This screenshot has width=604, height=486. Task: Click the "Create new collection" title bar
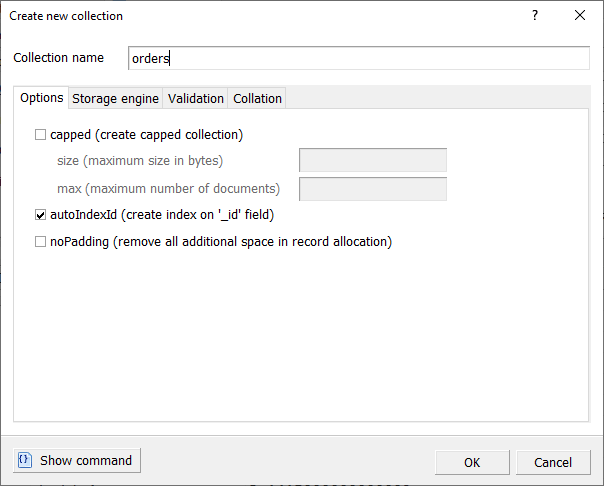point(250,16)
